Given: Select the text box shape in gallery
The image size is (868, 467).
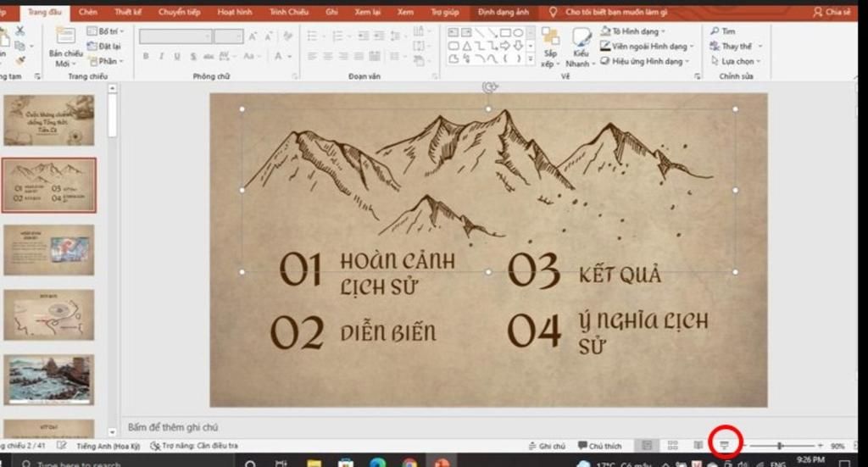Looking at the screenshot, I should coord(453,33).
